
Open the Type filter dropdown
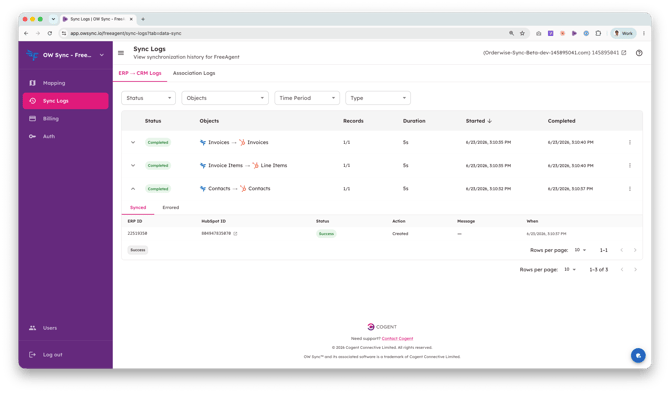click(x=378, y=98)
